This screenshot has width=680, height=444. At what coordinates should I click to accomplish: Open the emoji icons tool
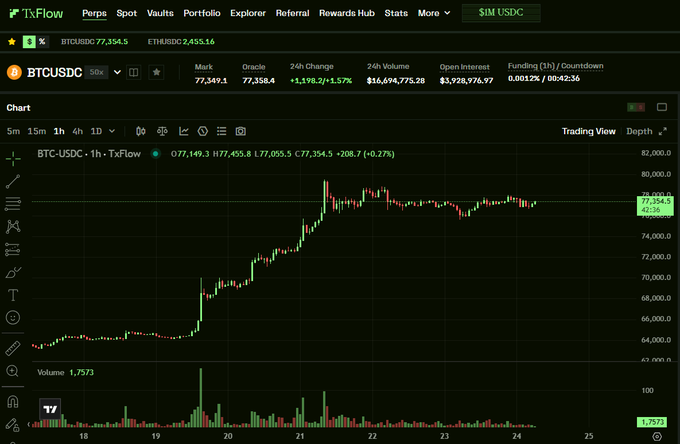[x=13, y=318]
